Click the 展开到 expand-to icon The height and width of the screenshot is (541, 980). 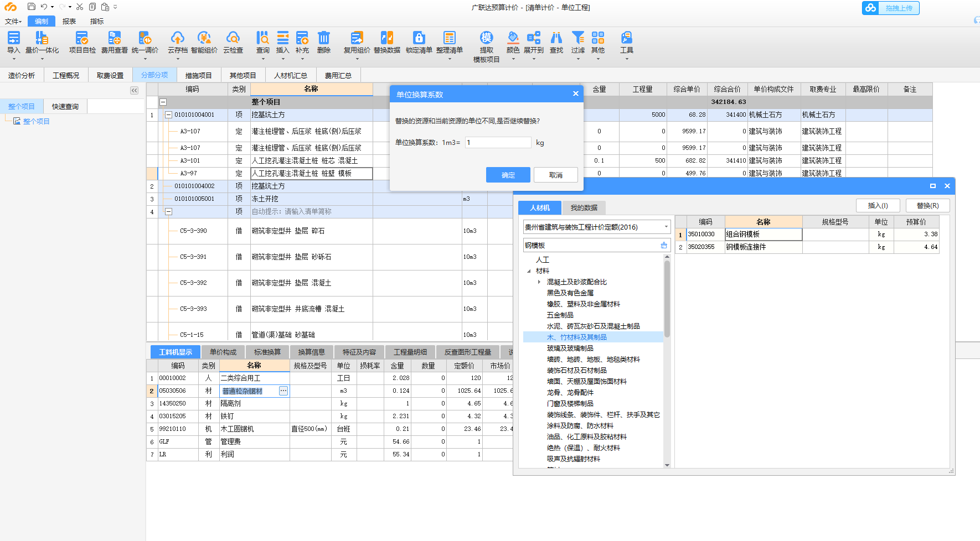coord(533,38)
